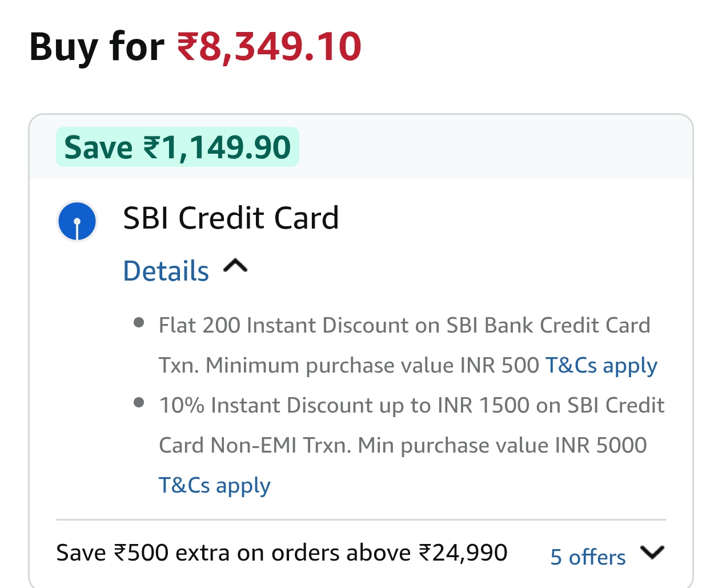
Task: Click the SBI bank logo icon
Action: click(77, 221)
